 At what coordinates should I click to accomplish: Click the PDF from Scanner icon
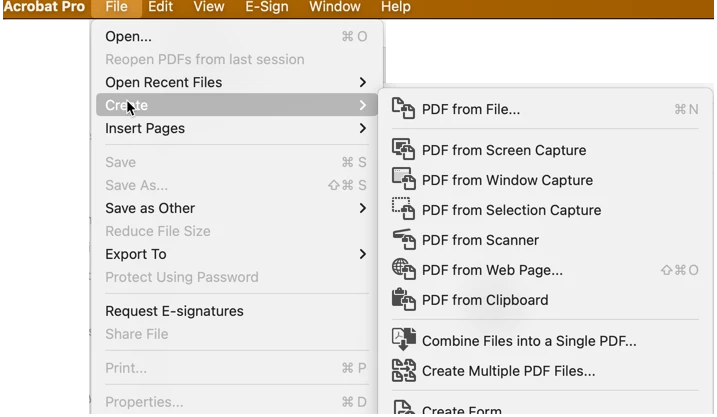[x=403, y=239]
